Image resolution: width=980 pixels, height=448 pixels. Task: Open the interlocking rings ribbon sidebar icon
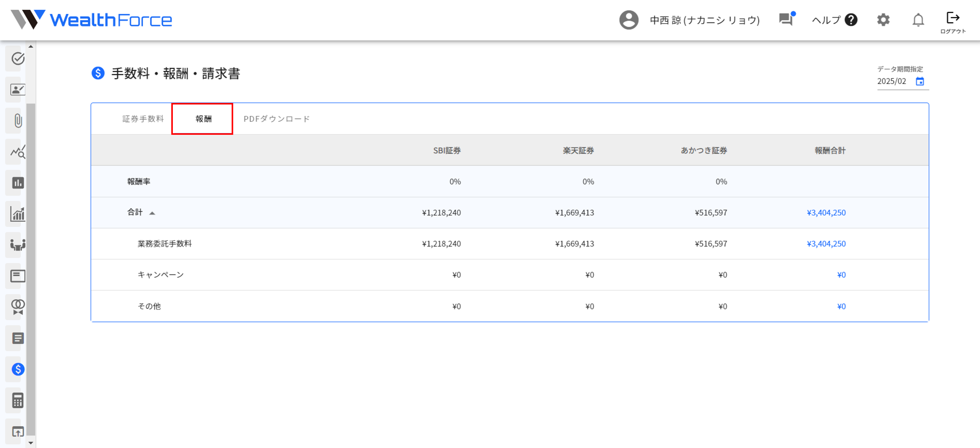point(18,307)
